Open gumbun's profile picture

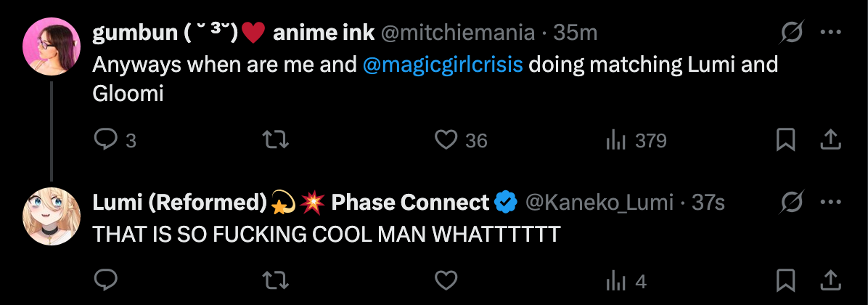pos(51,46)
